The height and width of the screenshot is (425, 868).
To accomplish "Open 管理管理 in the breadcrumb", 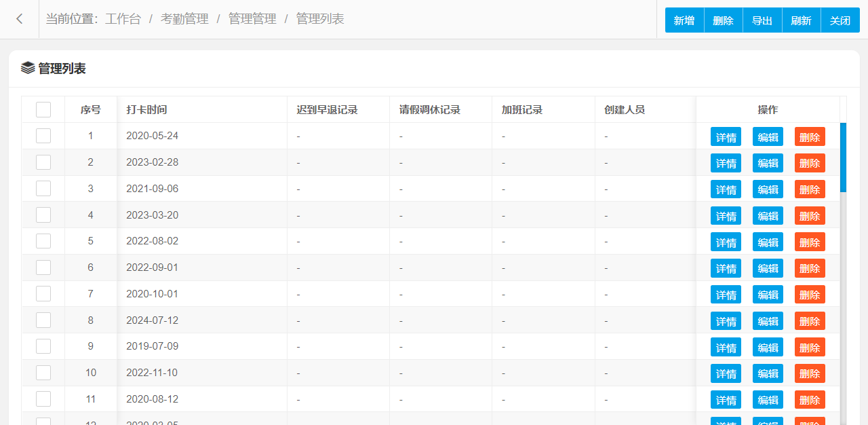I will point(252,19).
